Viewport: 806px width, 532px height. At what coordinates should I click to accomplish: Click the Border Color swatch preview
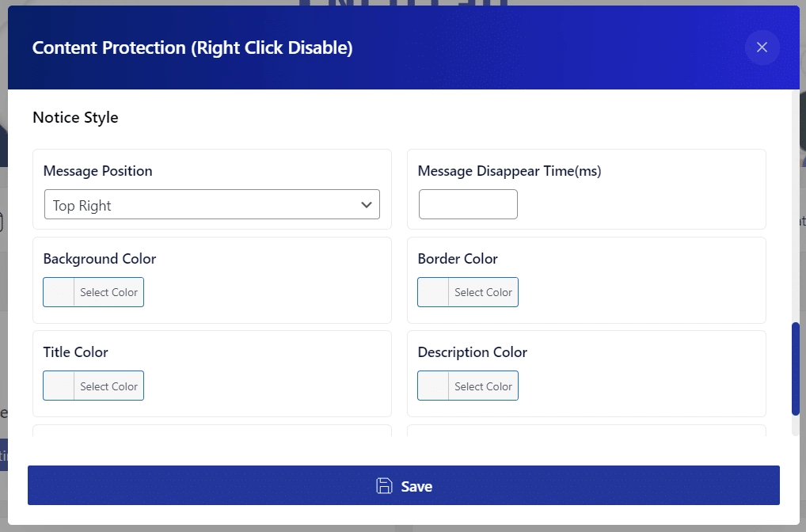coord(432,292)
